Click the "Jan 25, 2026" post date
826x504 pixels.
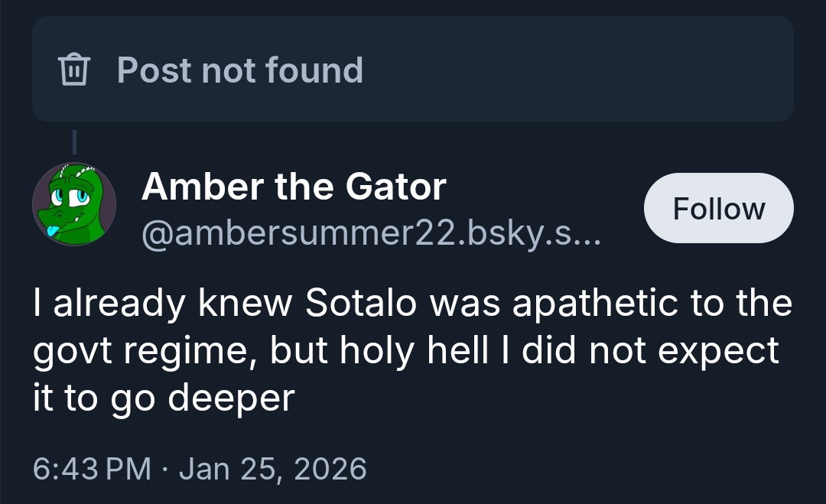tap(272, 468)
